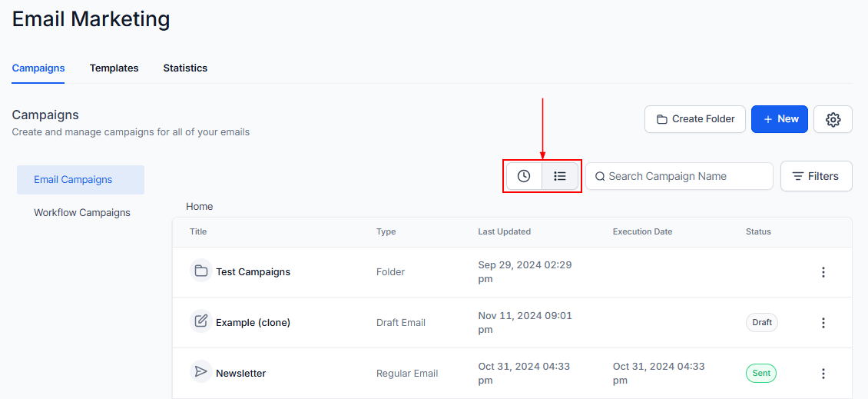The height and width of the screenshot is (399, 868).
Task: Click the Newsletter paper plane icon
Action: [x=200, y=372]
